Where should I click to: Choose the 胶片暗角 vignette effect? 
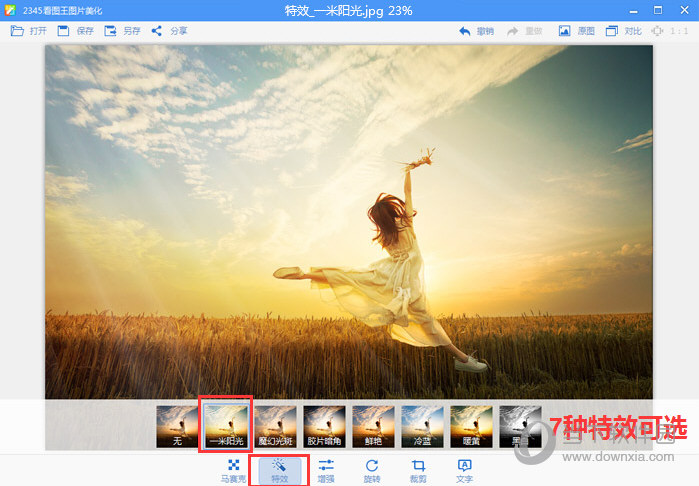[324, 425]
